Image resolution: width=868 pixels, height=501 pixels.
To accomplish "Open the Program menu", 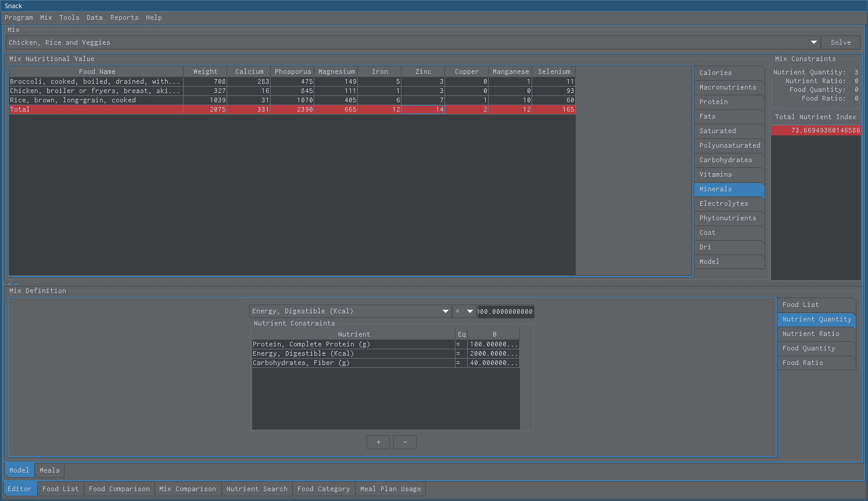I will pos(19,17).
